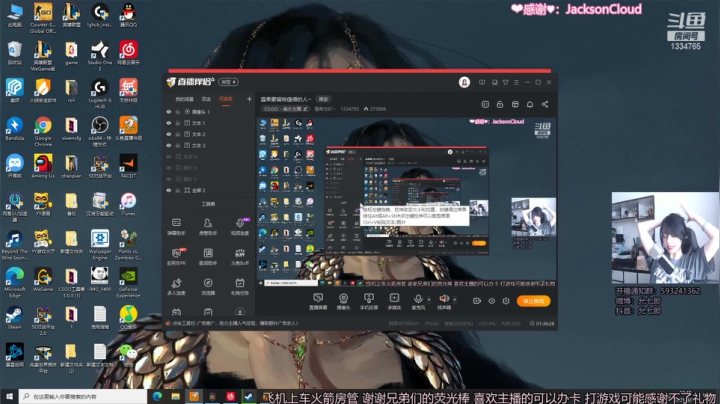Image resolution: width=720 pixels, height=404 pixels.
Task: Open the 房管助手 tool
Action: click(208, 226)
